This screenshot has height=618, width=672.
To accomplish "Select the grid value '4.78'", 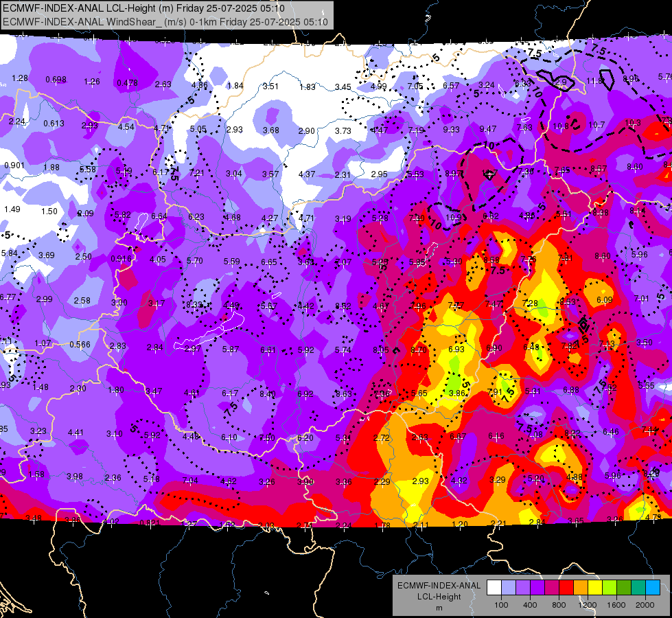I will tap(653, 517).
